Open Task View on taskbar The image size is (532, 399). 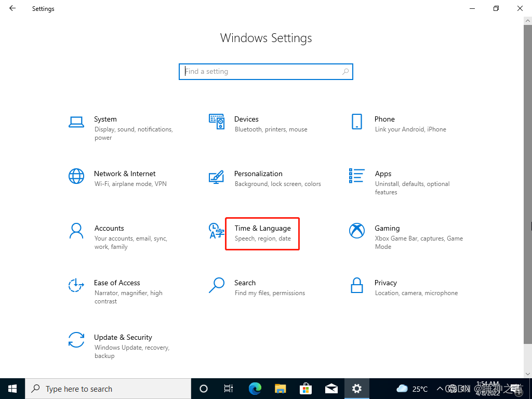(x=229, y=389)
